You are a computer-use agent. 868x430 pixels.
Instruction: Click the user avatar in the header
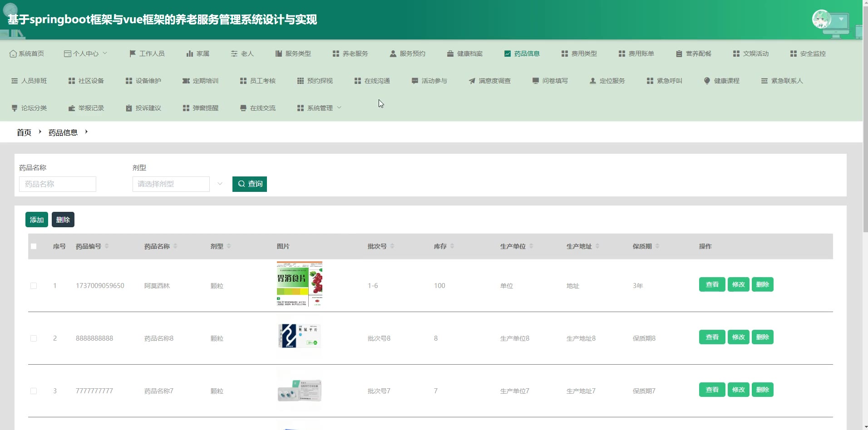(x=821, y=20)
